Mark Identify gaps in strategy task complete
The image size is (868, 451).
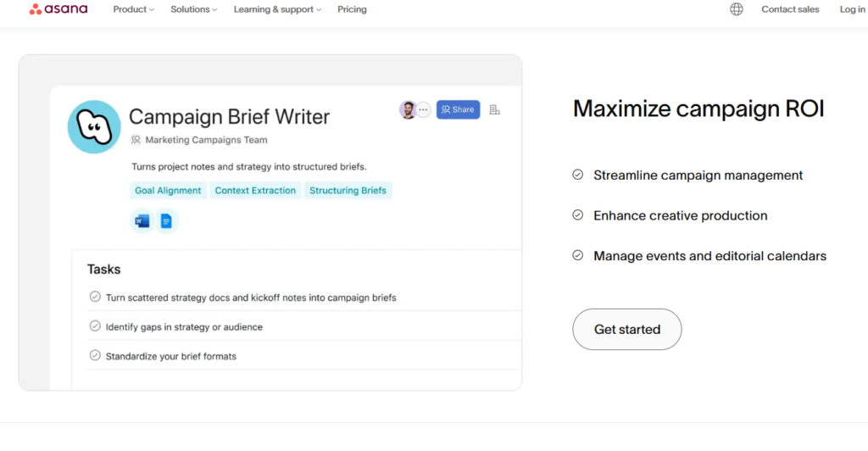(95, 326)
